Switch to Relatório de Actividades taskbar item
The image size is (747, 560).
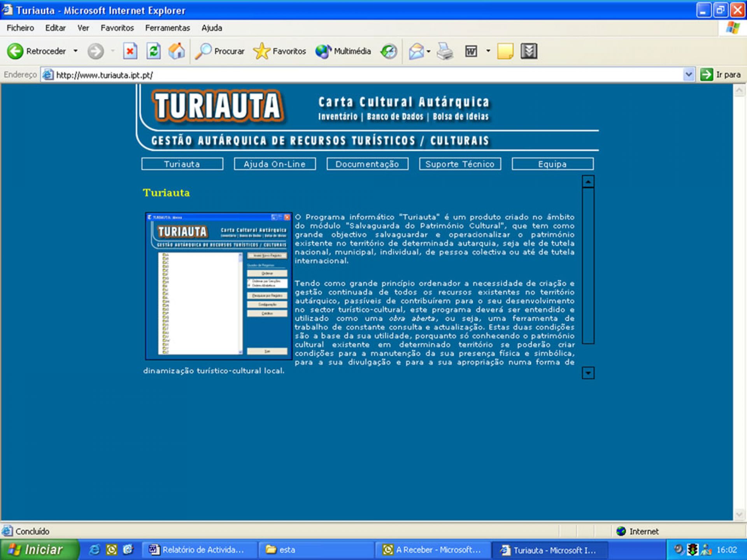pos(198,549)
